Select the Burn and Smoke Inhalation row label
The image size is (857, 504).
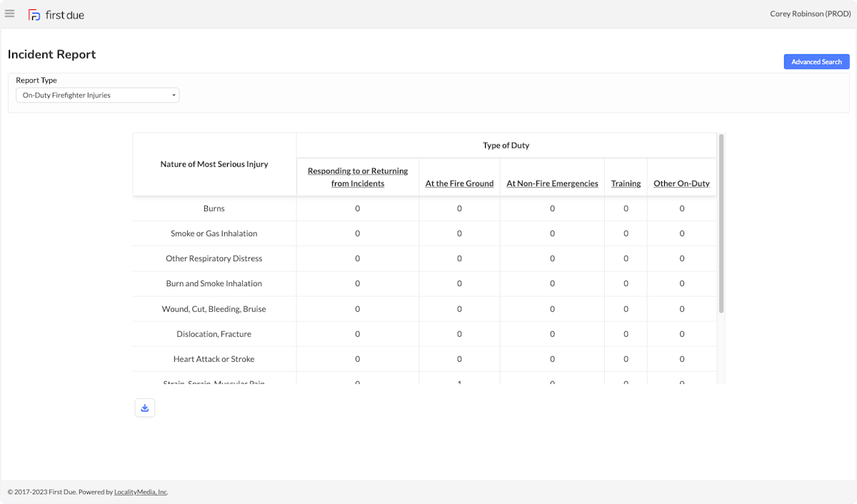click(x=214, y=283)
